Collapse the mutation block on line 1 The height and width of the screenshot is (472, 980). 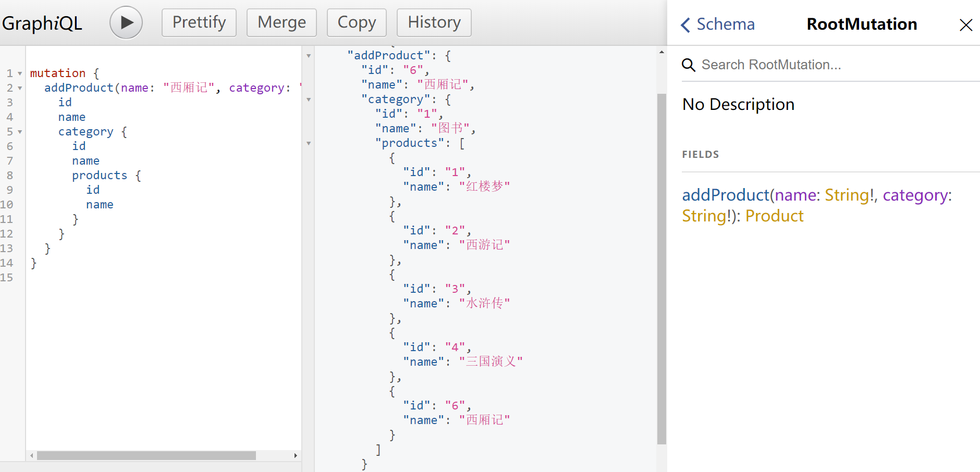click(19, 73)
